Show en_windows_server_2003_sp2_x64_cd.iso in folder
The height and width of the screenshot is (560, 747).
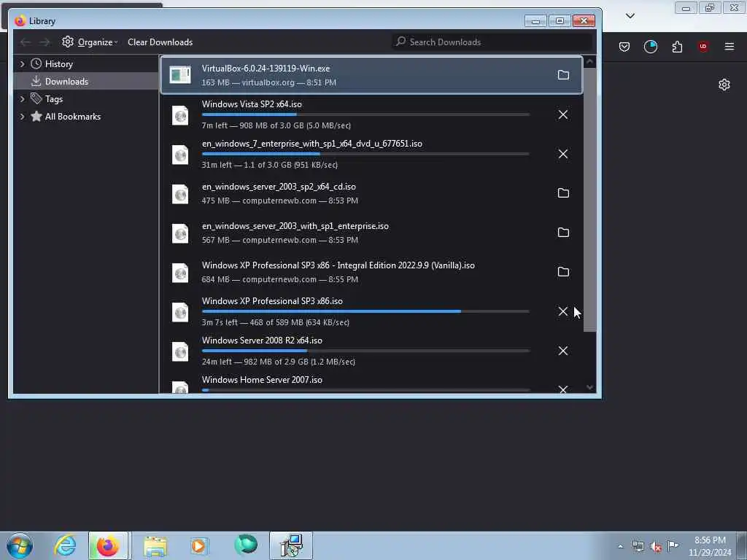[563, 193]
